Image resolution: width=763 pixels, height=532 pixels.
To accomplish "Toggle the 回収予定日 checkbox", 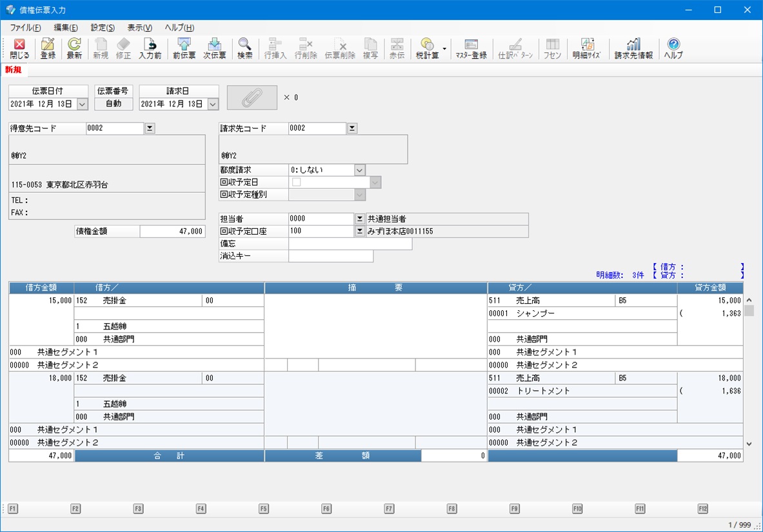I will [296, 182].
